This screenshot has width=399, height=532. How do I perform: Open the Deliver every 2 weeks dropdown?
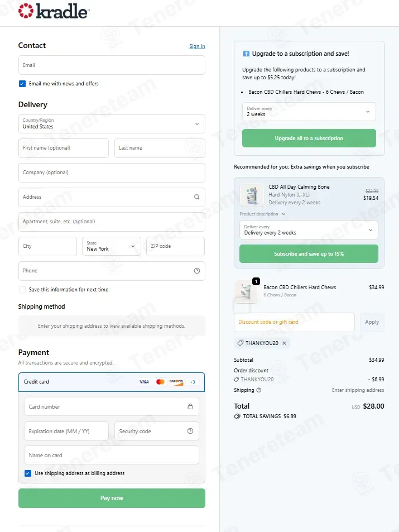pos(309,112)
